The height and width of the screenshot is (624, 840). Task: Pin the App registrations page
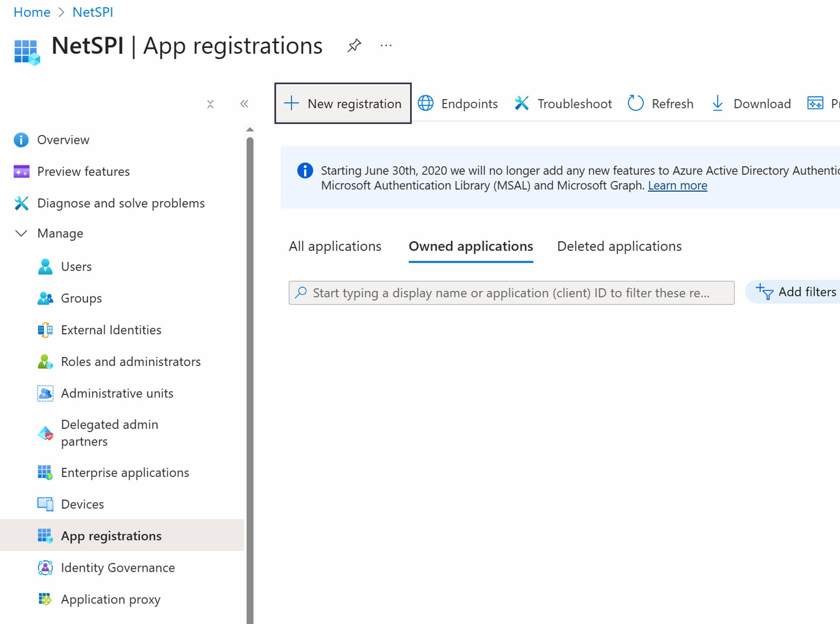tap(354, 45)
